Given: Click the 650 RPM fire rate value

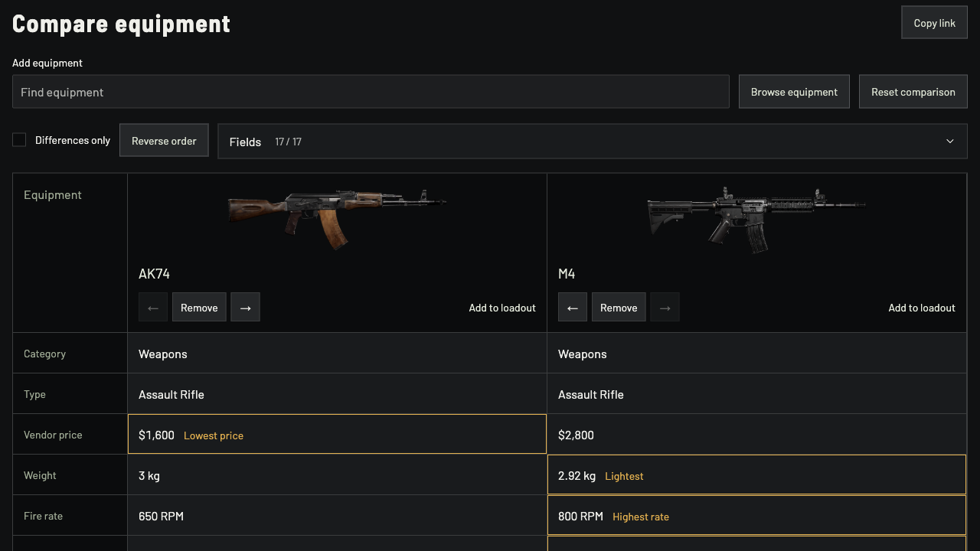Looking at the screenshot, I should pyautogui.click(x=161, y=517).
